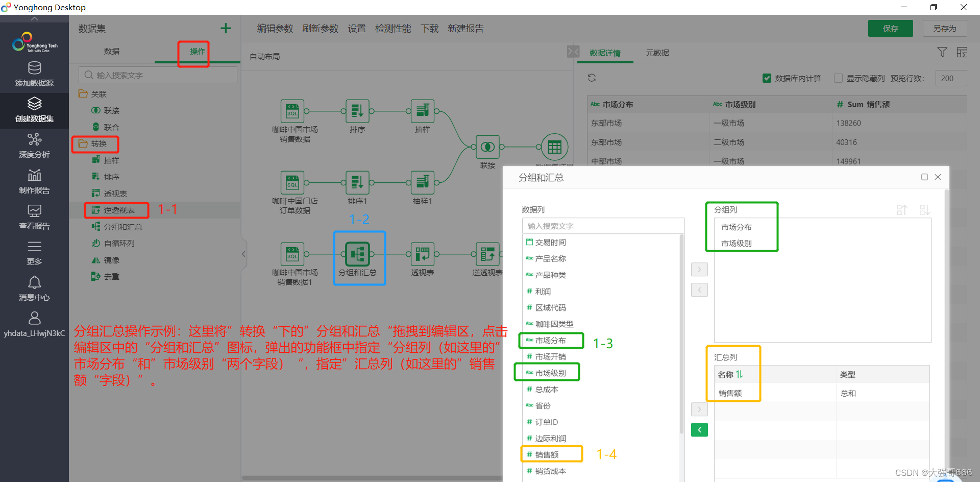Image resolution: width=980 pixels, height=482 pixels.
Task: Toggle the 数据库内计算 checkbox
Action: pyautogui.click(x=767, y=78)
